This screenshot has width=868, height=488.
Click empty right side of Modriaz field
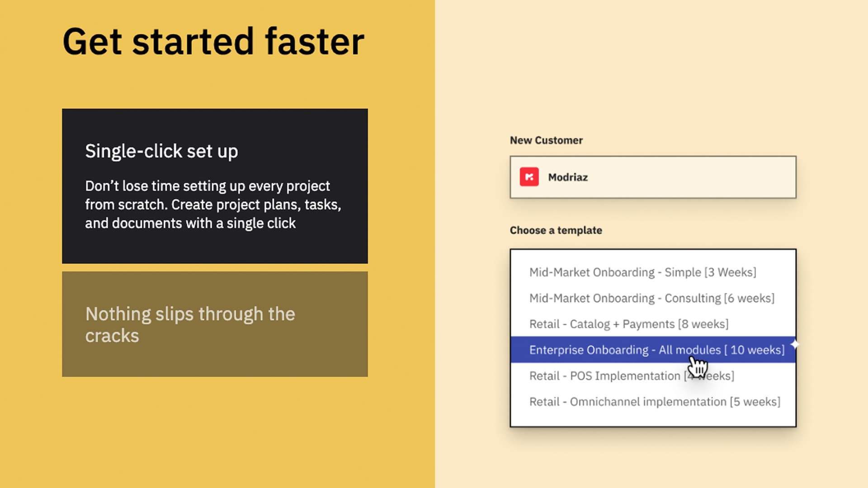pos(705,177)
